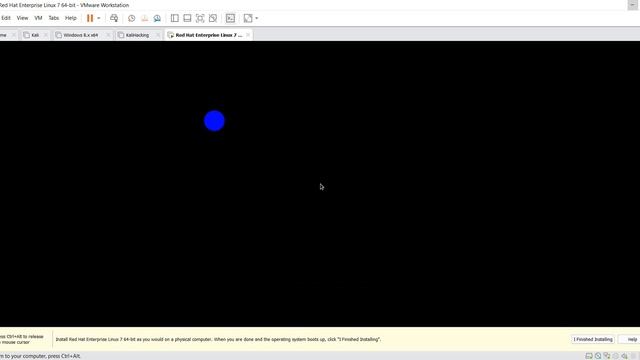Open the VM menu
Image resolution: width=640 pixels, height=360 pixels.
click(38, 18)
